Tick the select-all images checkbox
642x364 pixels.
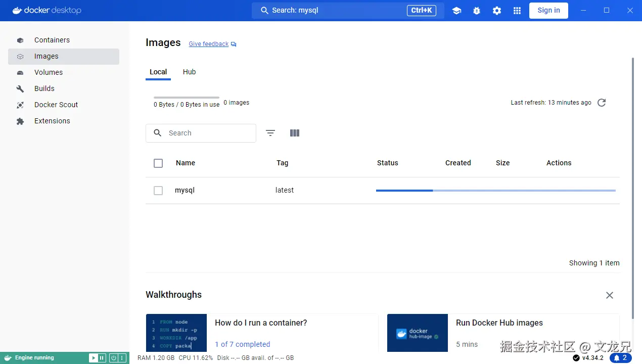pos(158,163)
